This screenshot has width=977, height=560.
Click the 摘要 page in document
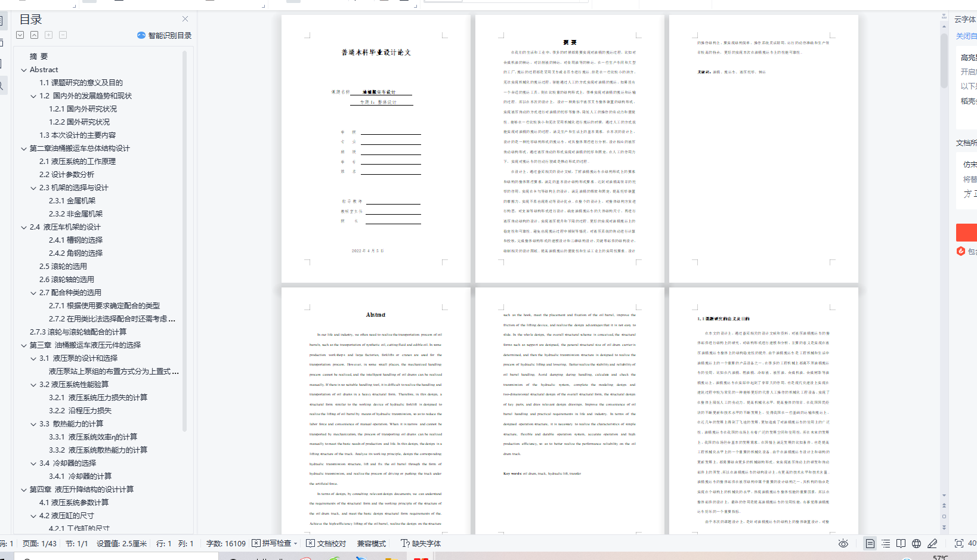(570, 149)
